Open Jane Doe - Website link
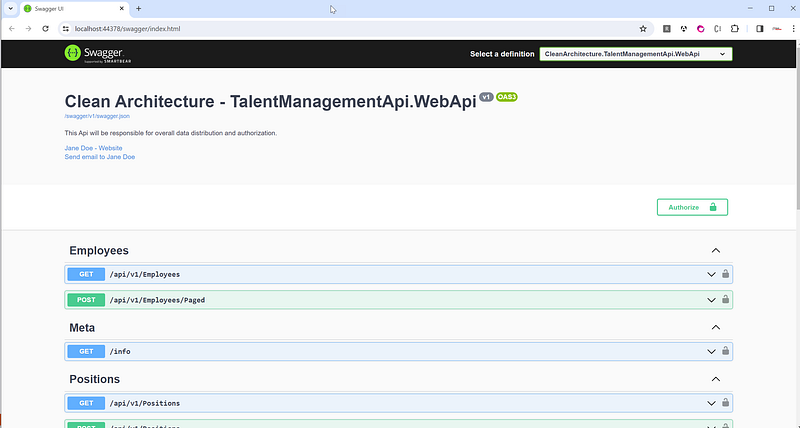800x428 pixels. point(93,148)
